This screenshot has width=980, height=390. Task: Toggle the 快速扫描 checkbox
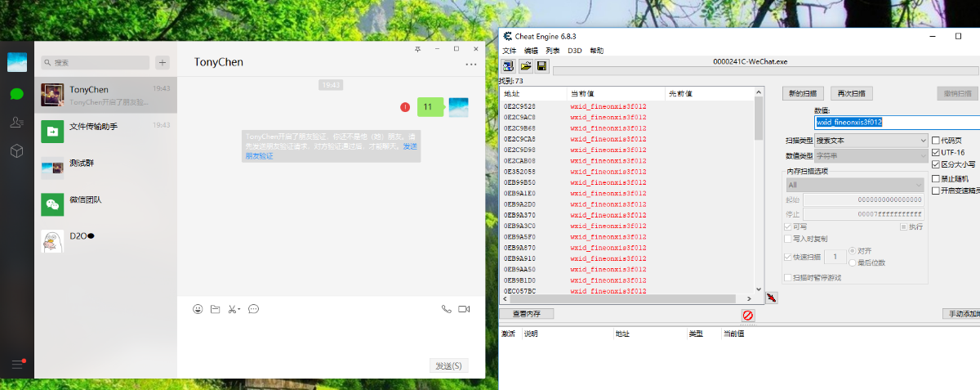(788, 257)
